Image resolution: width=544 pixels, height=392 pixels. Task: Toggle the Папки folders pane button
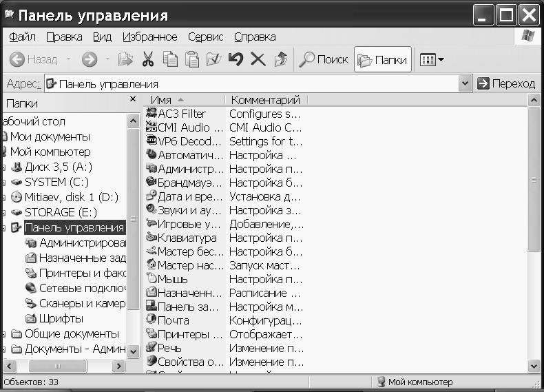[383, 60]
